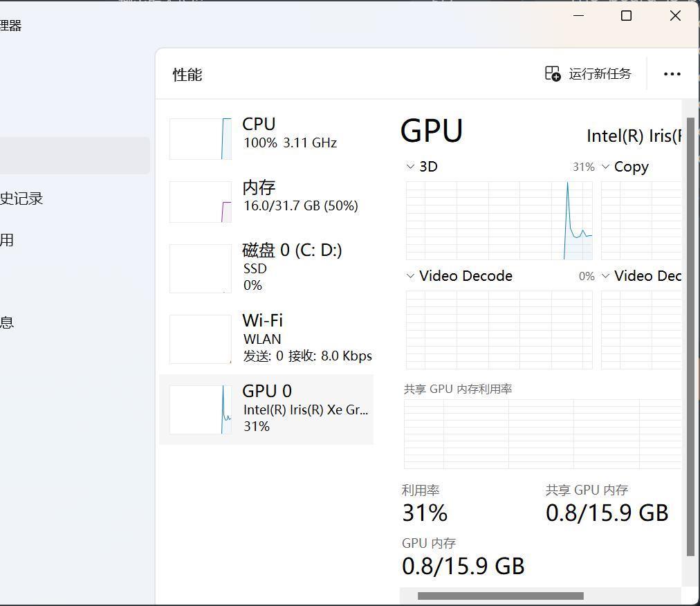
Task: Expand the rightmost Video Decode chevron
Action: 607,275
